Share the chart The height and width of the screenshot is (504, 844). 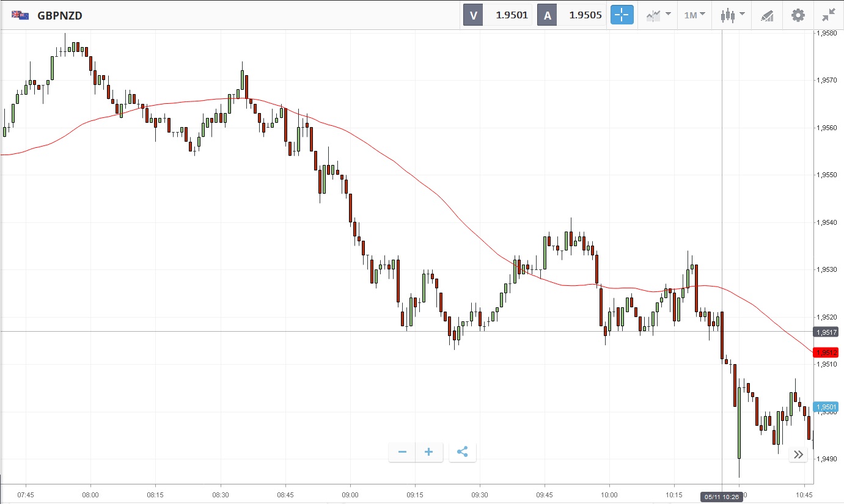(x=463, y=452)
